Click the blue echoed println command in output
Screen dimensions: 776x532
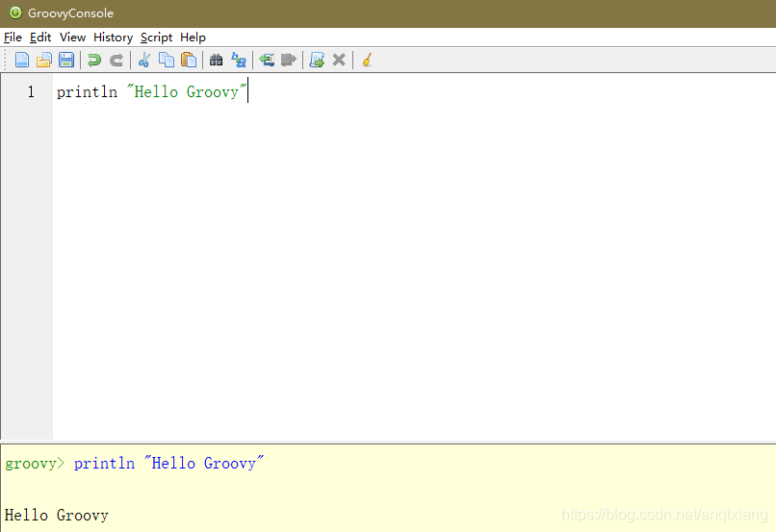[x=168, y=464]
